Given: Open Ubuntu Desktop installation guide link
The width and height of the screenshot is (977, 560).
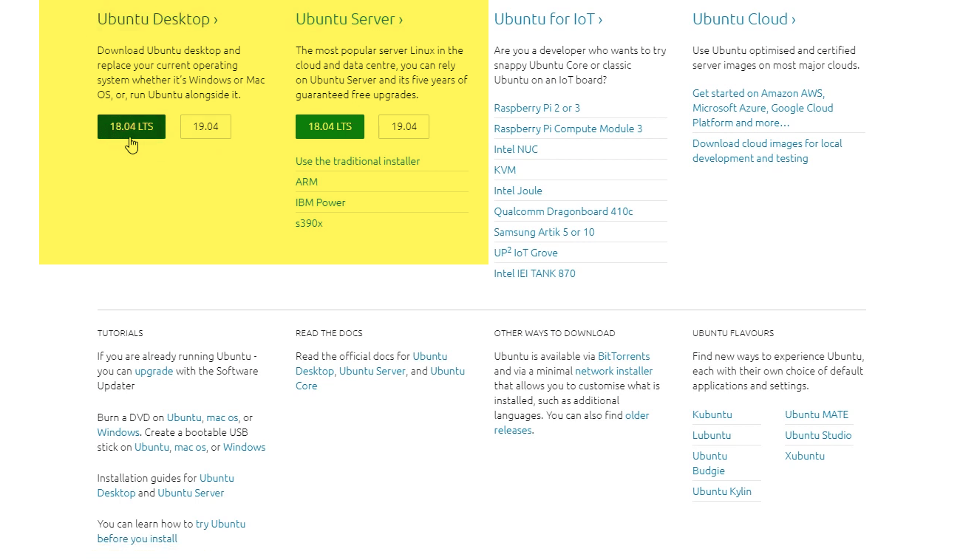Looking at the screenshot, I should (166, 485).
